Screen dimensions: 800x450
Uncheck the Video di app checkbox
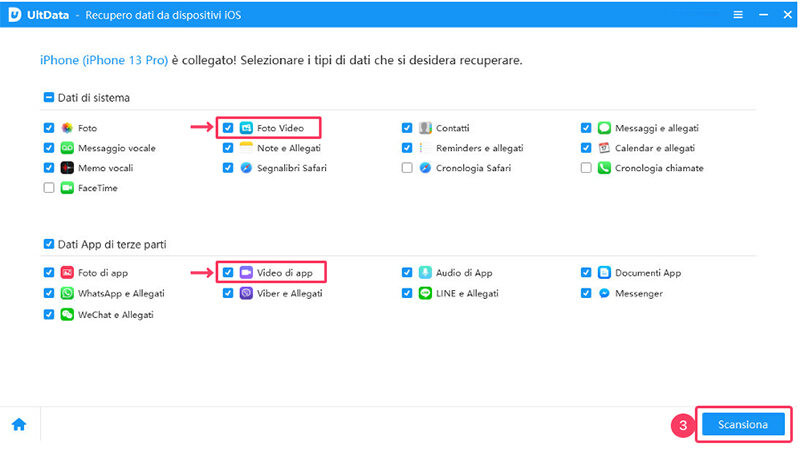(x=228, y=272)
